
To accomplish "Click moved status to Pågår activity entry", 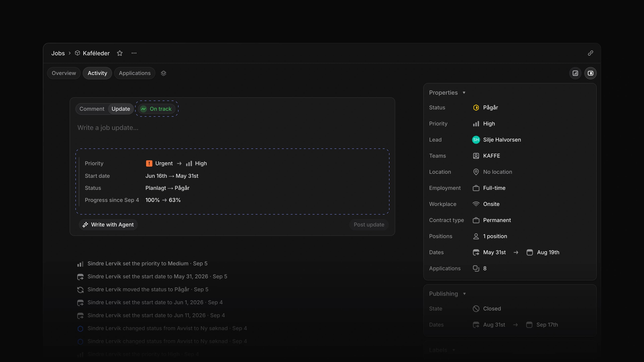I will click(143, 290).
